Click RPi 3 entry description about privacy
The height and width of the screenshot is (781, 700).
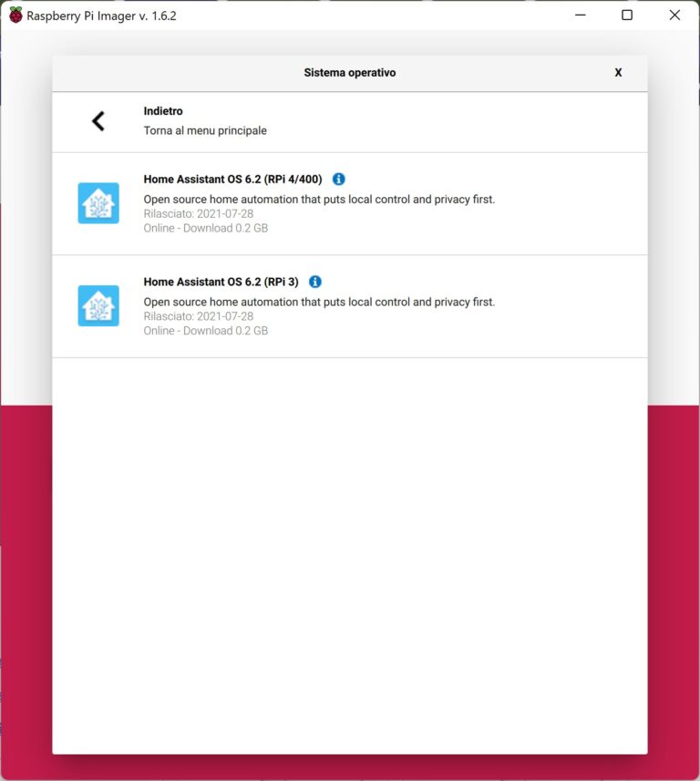click(x=319, y=302)
